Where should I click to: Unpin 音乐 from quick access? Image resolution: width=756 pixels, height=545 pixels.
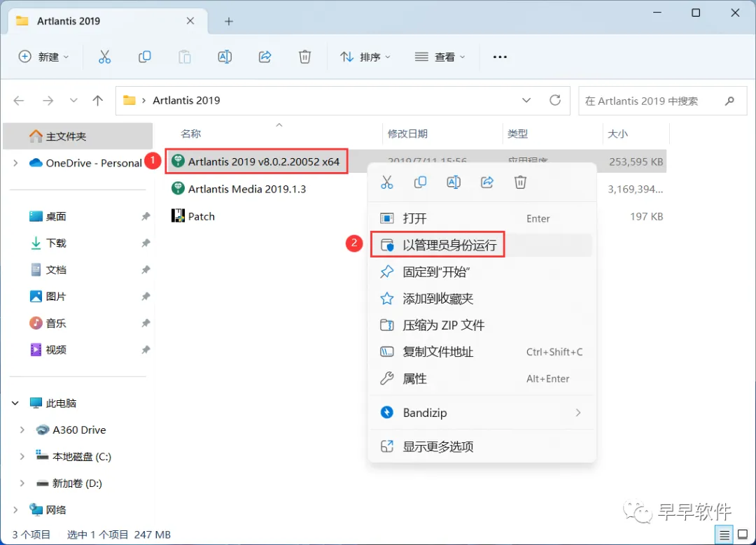[146, 323]
